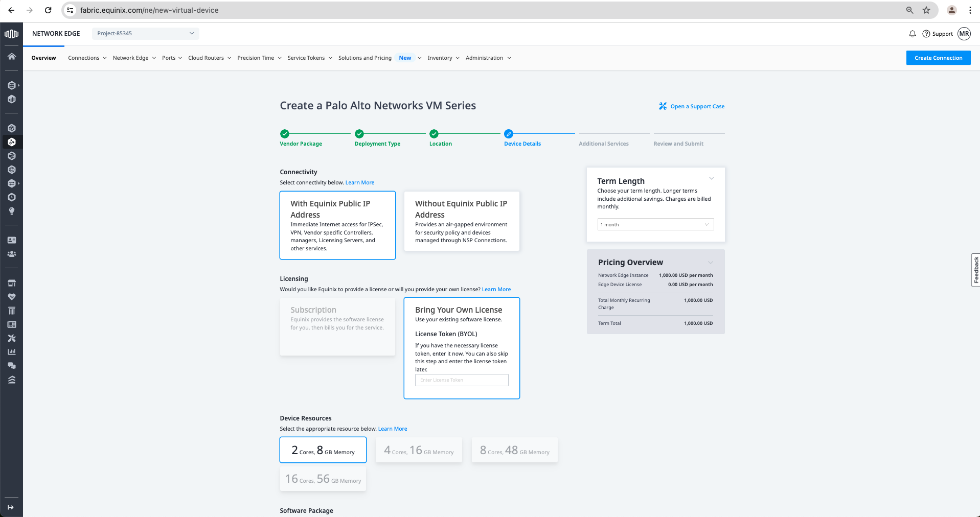Go to the Overview tab
This screenshot has height=517, width=980.
point(43,58)
